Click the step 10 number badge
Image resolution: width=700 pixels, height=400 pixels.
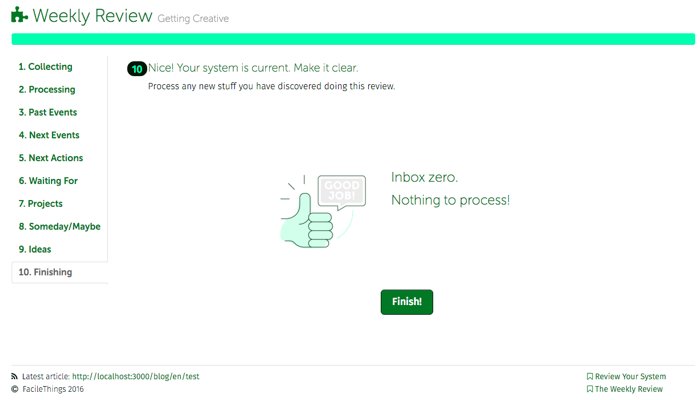[x=137, y=69]
